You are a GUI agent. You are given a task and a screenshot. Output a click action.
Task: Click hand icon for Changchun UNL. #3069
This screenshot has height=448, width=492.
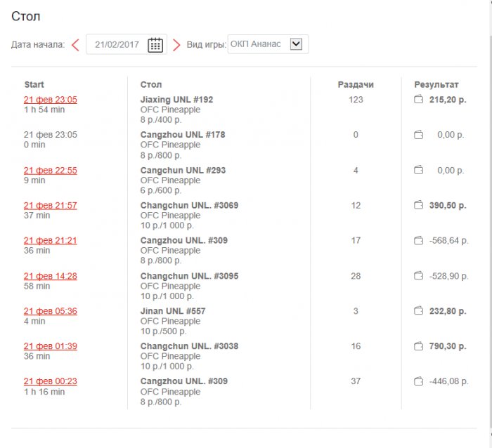coord(418,205)
